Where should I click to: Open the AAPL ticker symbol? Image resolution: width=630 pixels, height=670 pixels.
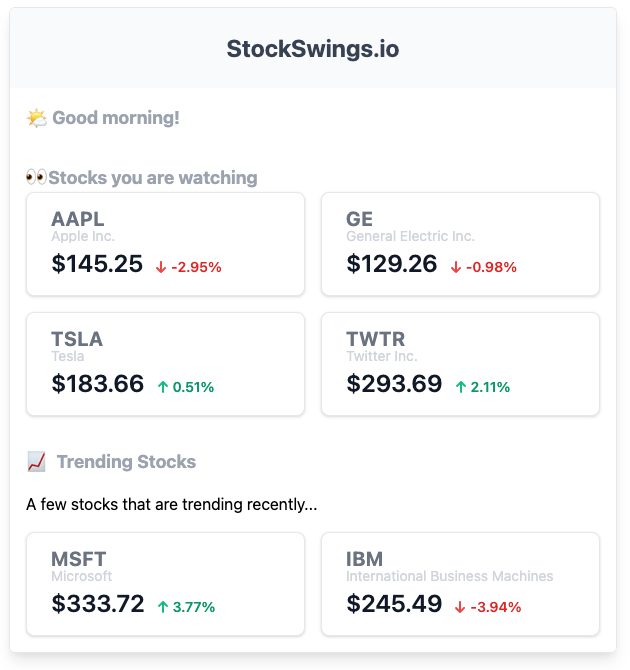pyautogui.click(x=78, y=219)
